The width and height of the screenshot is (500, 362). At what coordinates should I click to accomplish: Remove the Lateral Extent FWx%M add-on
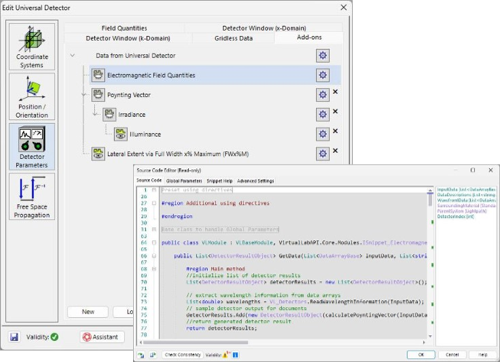[335, 151]
